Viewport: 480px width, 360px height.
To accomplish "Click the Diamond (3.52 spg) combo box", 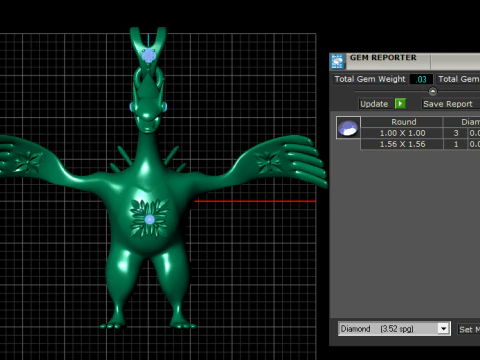I will pyautogui.click(x=394, y=329).
